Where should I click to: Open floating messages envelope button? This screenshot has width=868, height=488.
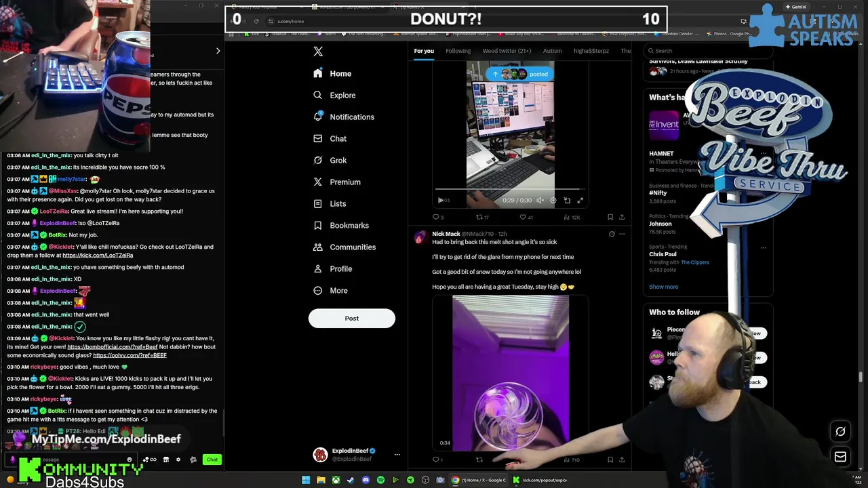tap(840, 457)
